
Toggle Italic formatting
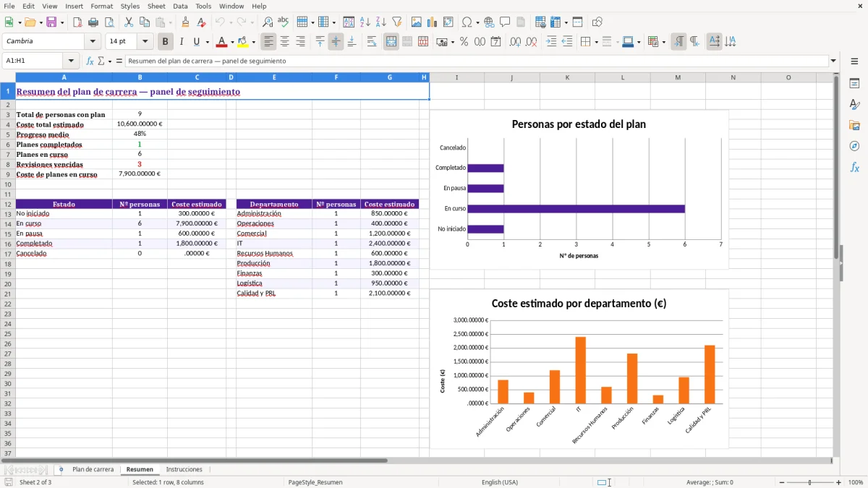click(182, 42)
